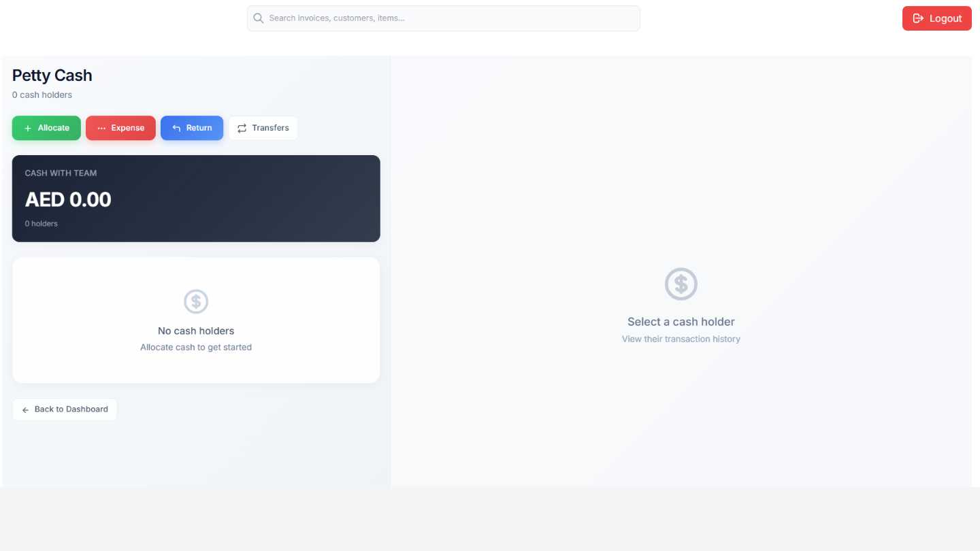Click 'Allocate cash to get started' hint text
Image resolution: width=980 pixels, height=551 pixels.
pos(196,347)
